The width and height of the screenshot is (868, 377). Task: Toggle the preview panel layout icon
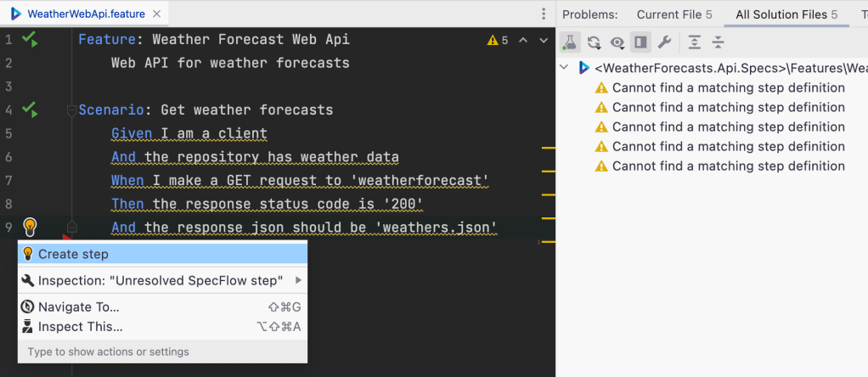pyautogui.click(x=640, y=42)
